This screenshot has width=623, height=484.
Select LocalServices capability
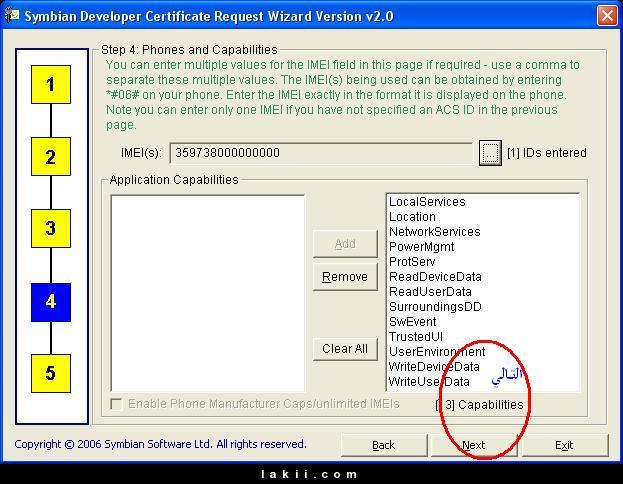click(427, 202)
